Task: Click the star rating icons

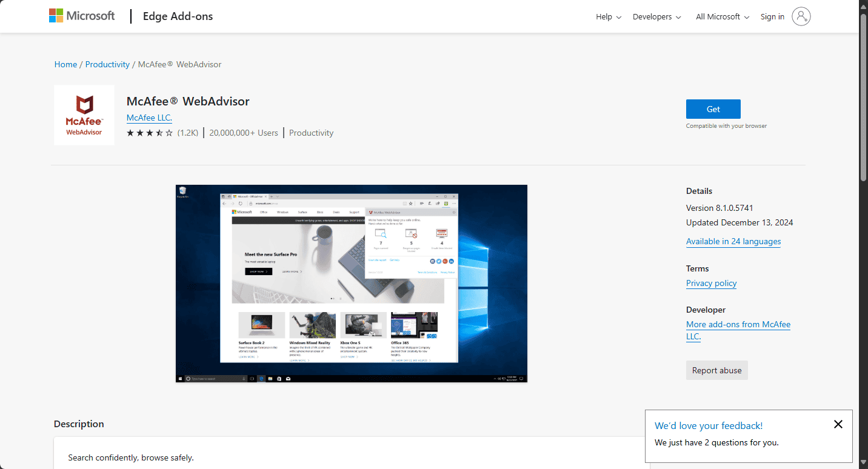Action: click(x=150, y=133)
